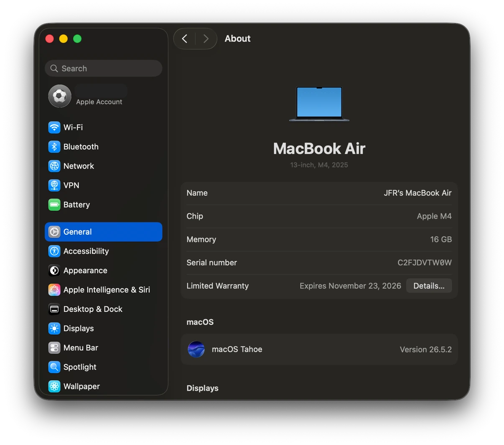Screen dimensions: 504x445
Task: Open Menu Bar settings
Action: pyautogui.click(x=104, y=348)
